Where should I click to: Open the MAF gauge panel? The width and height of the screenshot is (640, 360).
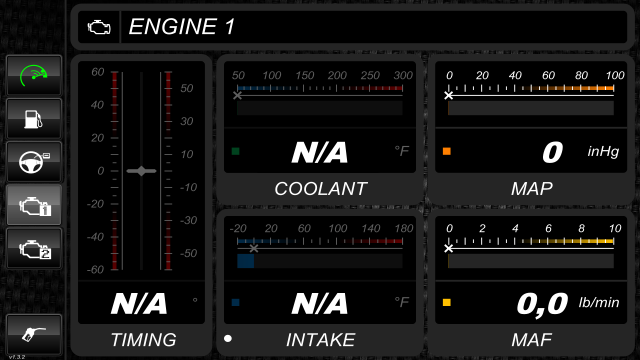(x=531, y=282)
